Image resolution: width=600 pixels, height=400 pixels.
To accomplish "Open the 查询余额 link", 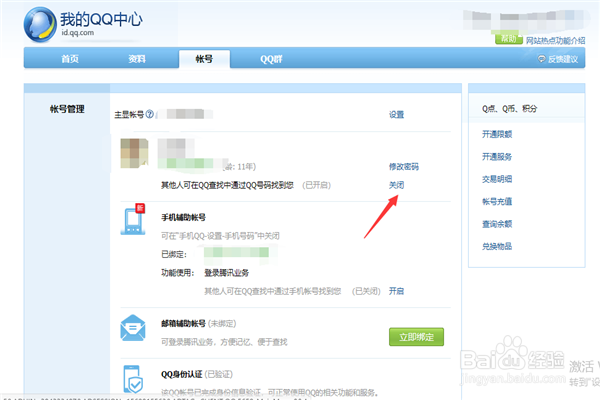I will pos(497,224).
